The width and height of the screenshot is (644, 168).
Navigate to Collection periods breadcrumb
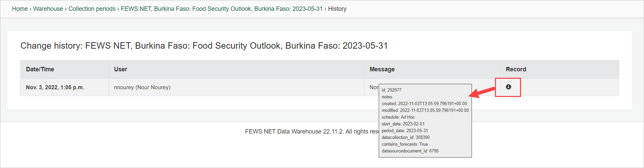tap(92, 9)
